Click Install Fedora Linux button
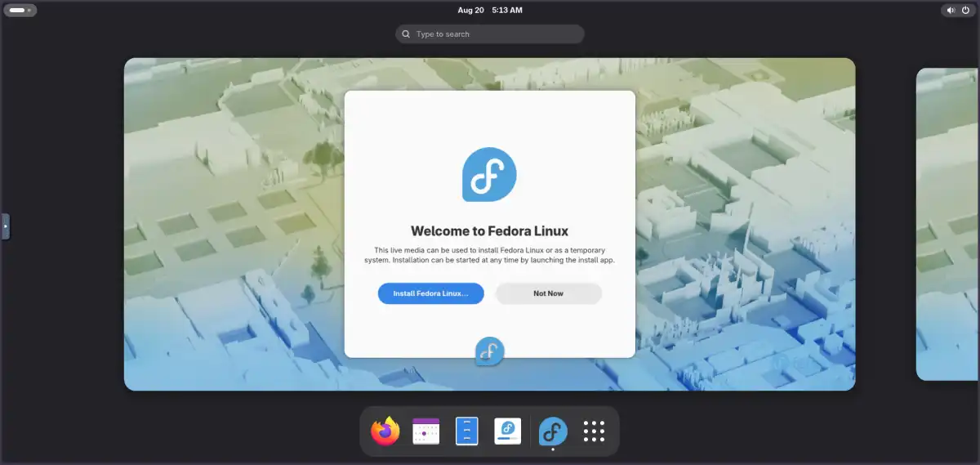Image resolution: width=980 pixels, height=465 pixels. pyautogui.click(x=431, y=293)
